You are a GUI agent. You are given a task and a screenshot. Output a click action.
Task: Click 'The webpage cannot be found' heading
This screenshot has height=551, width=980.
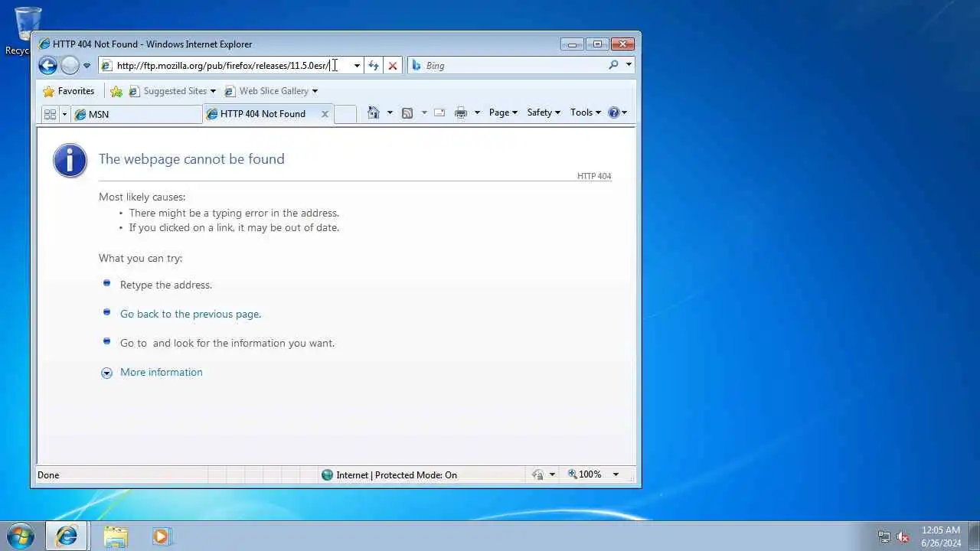pyautogui.click(x=191, y=159)
